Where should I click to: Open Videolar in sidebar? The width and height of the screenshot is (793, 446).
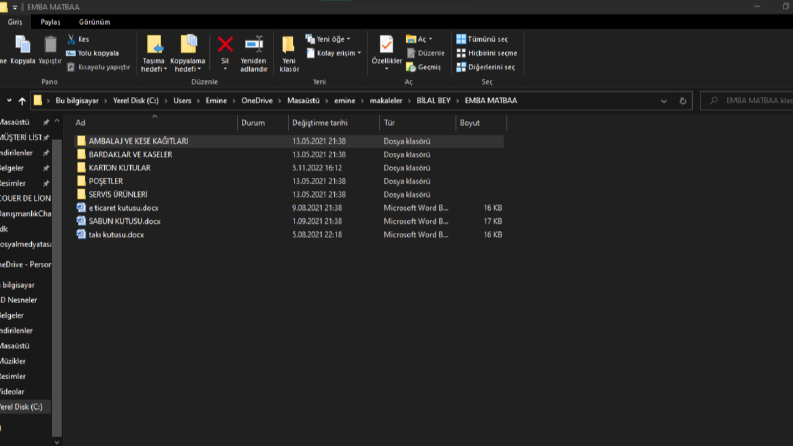[x=12, y=391]
